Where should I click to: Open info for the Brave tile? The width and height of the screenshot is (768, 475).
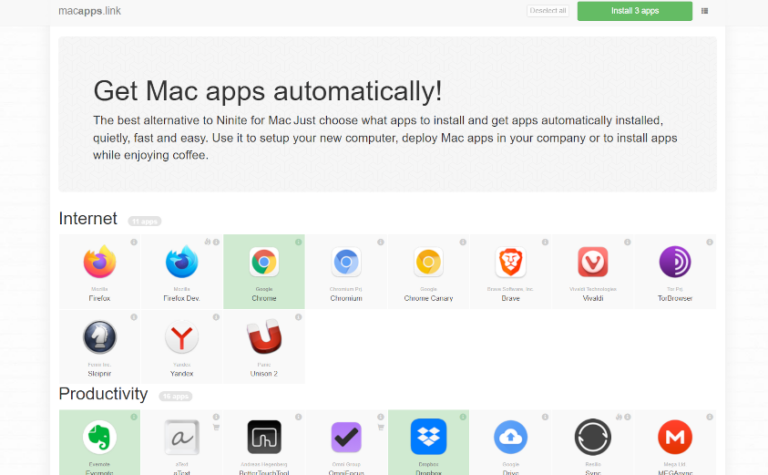(x=545, y=242)
